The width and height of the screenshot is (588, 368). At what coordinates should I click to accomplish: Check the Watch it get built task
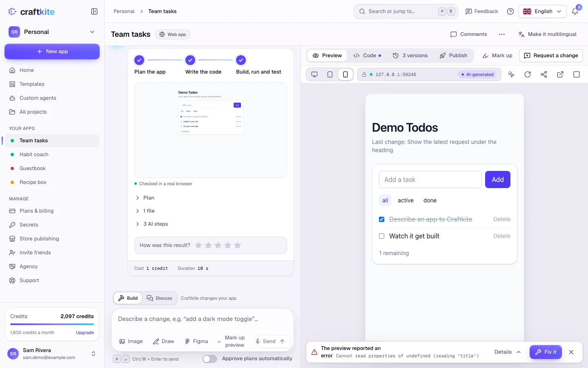382,236
